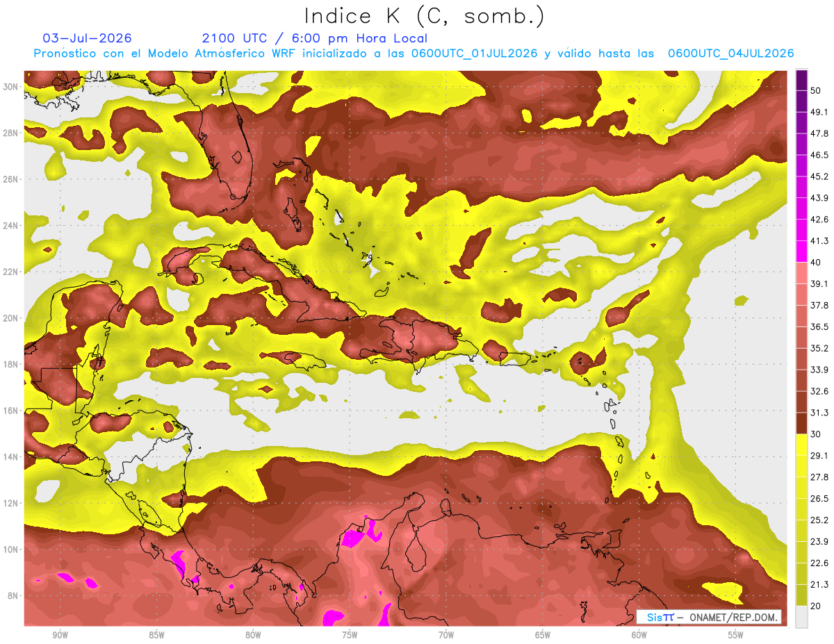Click the latitude axis label "16N"
The width and height of the screenshot is (834, 644).
pyautogui.click(x=10, y=411)
